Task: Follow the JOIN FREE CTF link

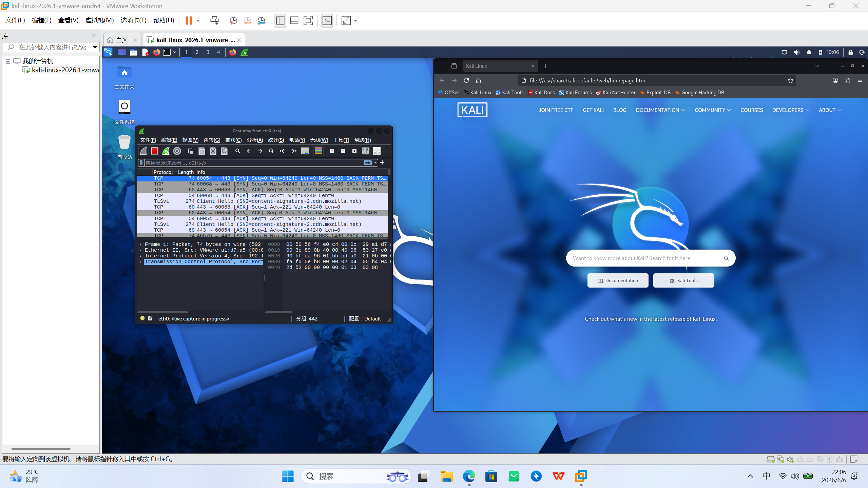Action: 556,110
